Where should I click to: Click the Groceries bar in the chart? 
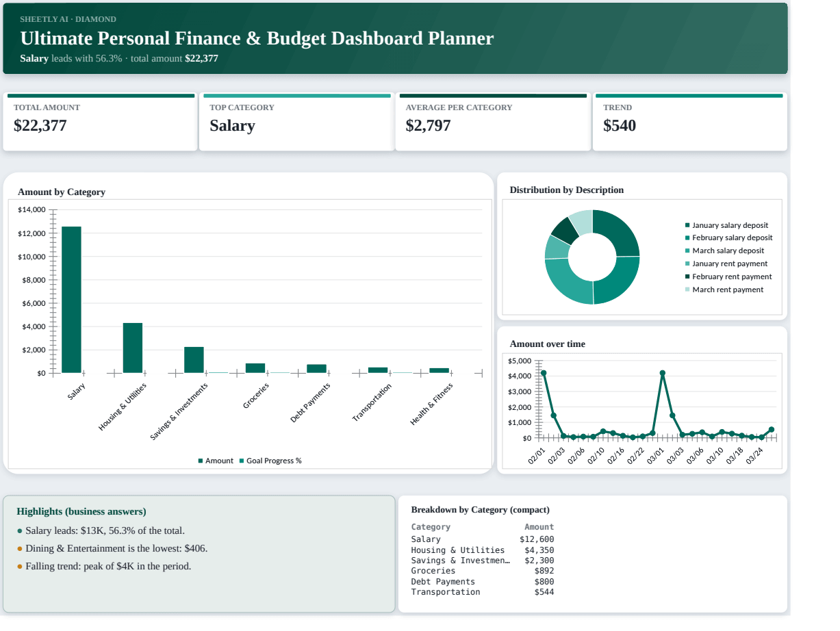(255, 368)
